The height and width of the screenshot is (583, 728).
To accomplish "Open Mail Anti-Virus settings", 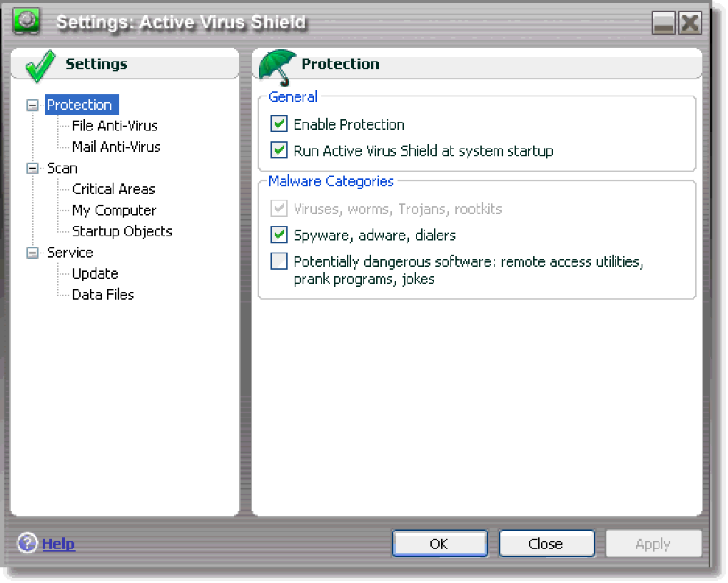I will pyautogui.click(x=116, y=147).
